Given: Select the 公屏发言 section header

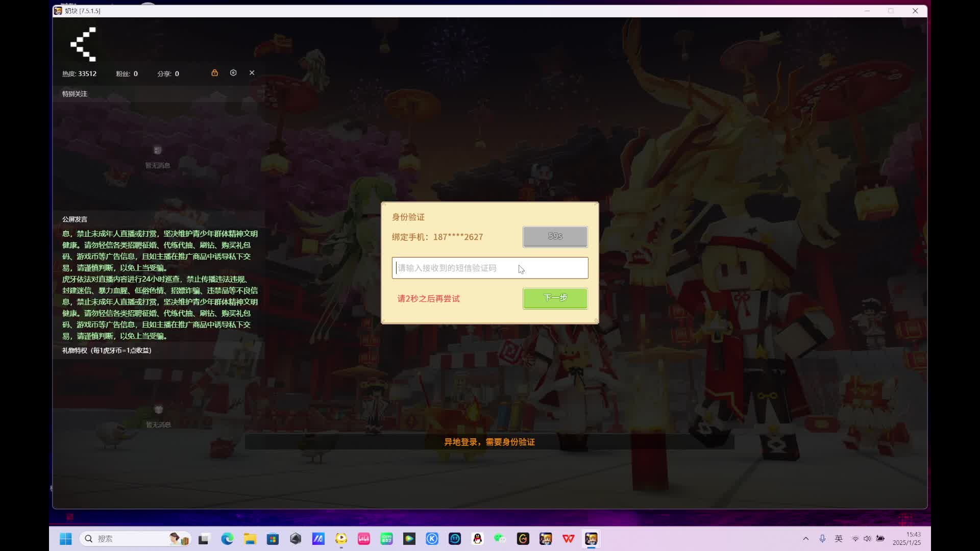Looking at the screenshot, I should [75, 219].
